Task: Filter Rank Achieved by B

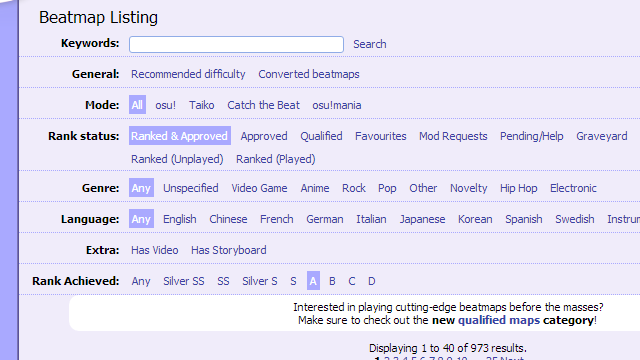Action: pos(332,281)
